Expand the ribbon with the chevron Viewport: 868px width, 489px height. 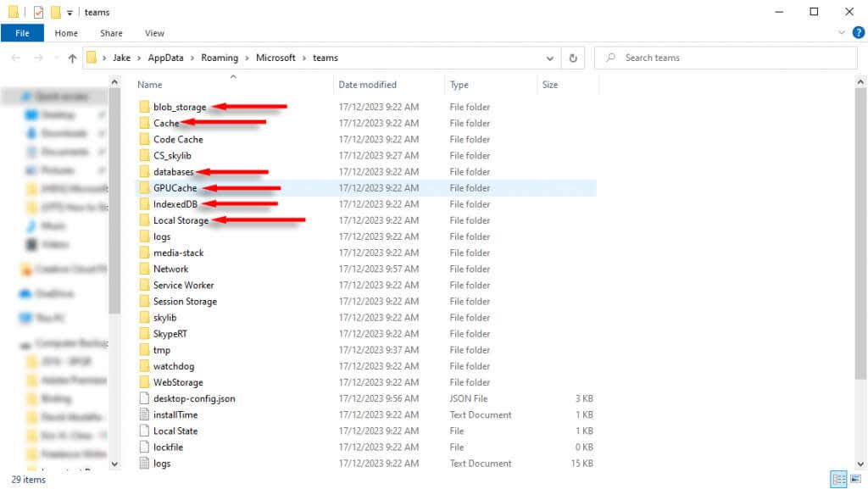point(842,33)
